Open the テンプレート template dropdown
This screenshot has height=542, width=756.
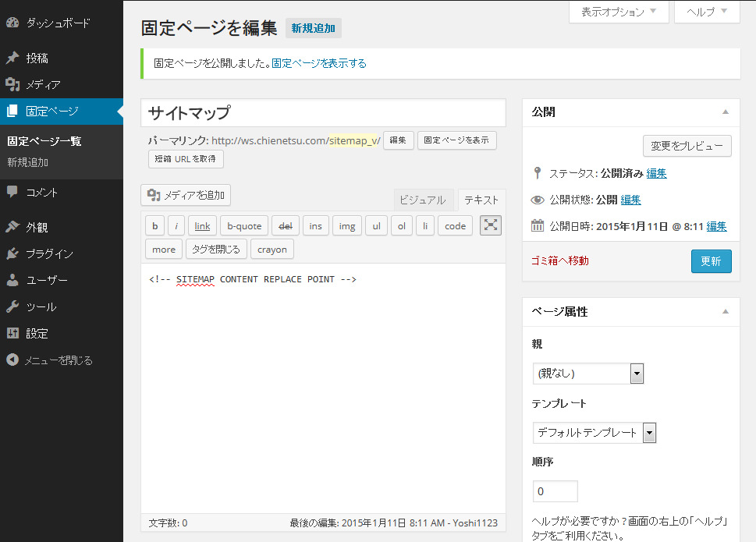click(x=594, y=433)
